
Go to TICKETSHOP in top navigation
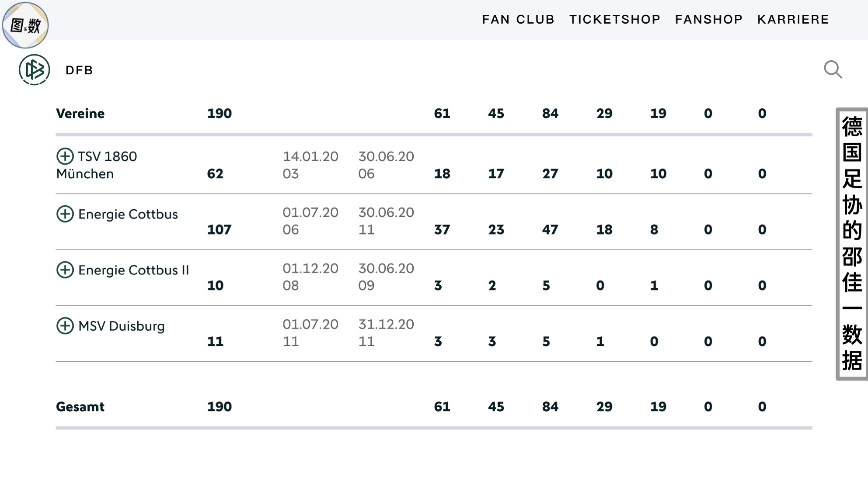pos(614,19)
